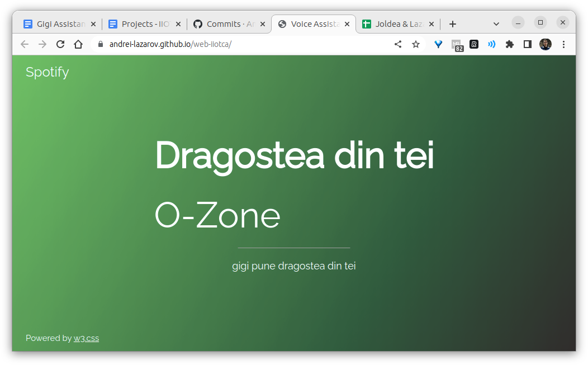Open the extension with 82 badge
The height and width of the screenshot is (365, 588).
[x=457, y=45]
